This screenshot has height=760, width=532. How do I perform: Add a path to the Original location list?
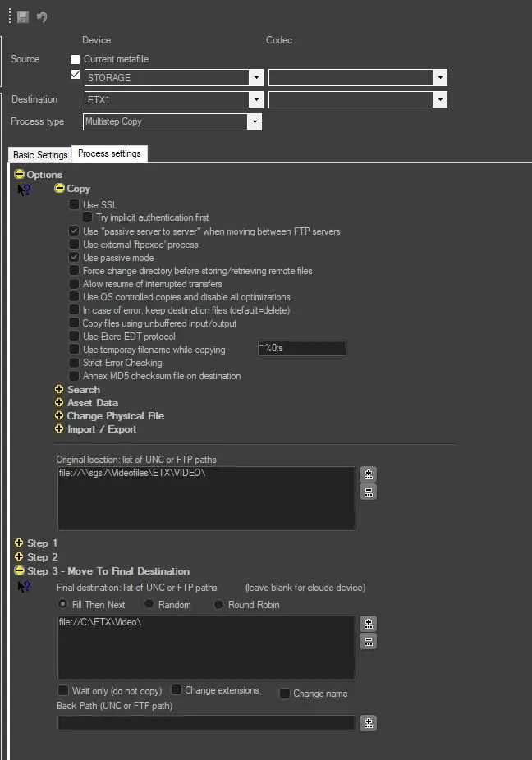[x=369, y=474]
